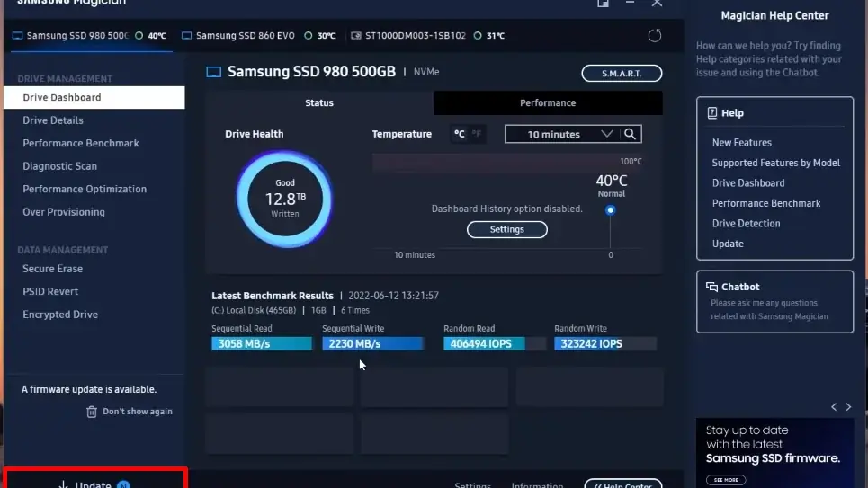Click the S.M.A.R.T. button

(x=622, y=73)
